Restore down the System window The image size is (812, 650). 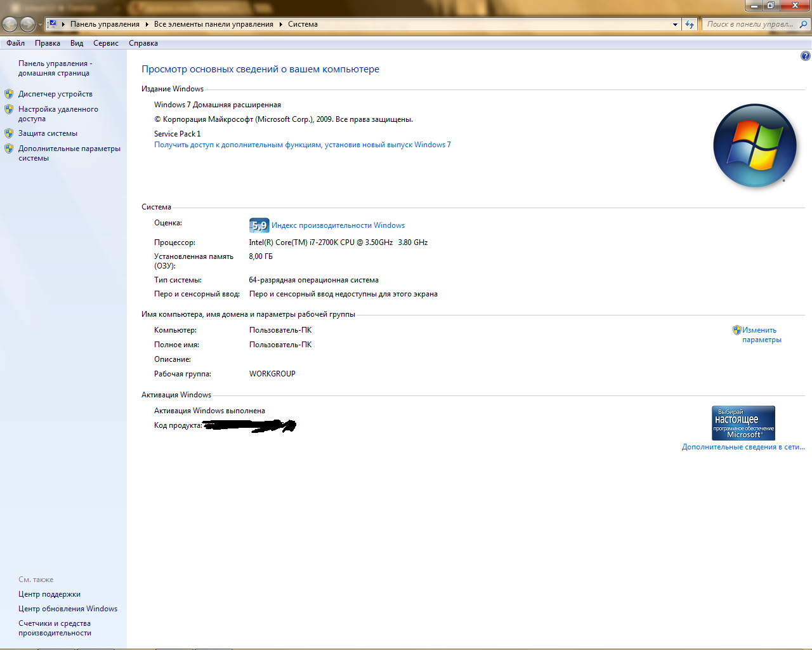pos(771,6)
